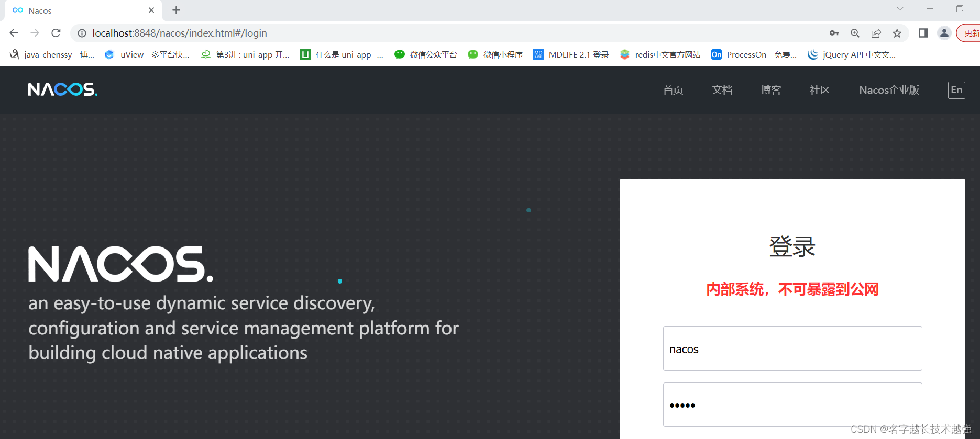Toggle the browser side panel
The width and height of the screenshot is (980, 439).
pyautogui.click(x=923, y=33)
